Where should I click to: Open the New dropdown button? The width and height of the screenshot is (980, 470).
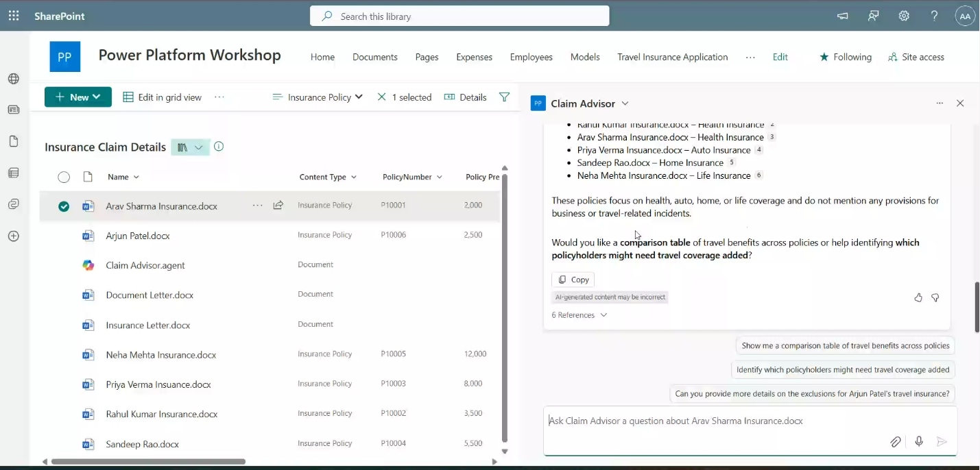78,97
